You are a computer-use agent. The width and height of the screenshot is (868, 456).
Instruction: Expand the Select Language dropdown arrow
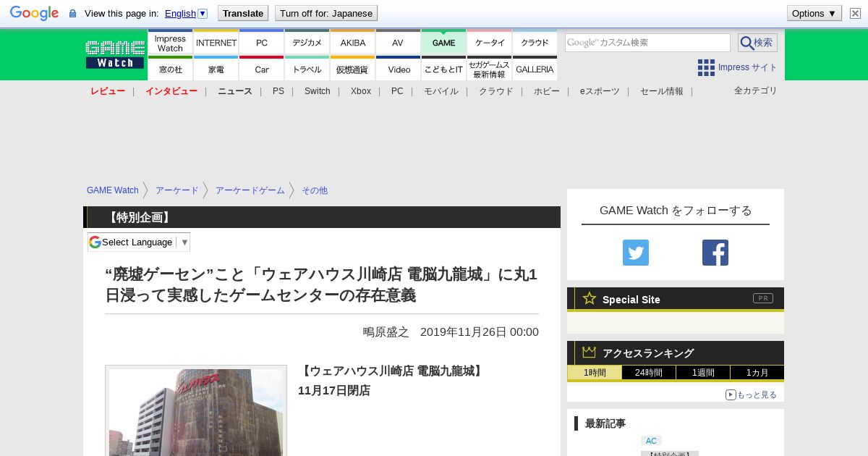pos(184,242)
